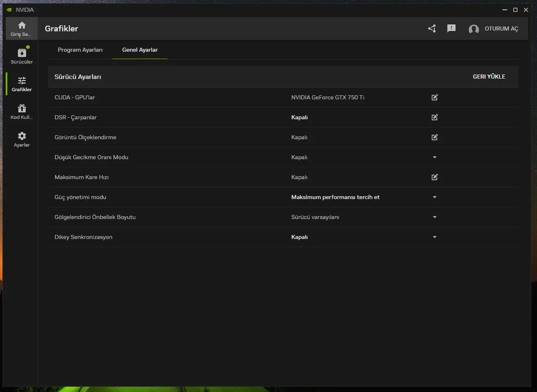This screenshot has height=392, width=537.
Task: Switch to Genel Ayarlar tab
Action: pyautogui.click(x=140, y=50)
